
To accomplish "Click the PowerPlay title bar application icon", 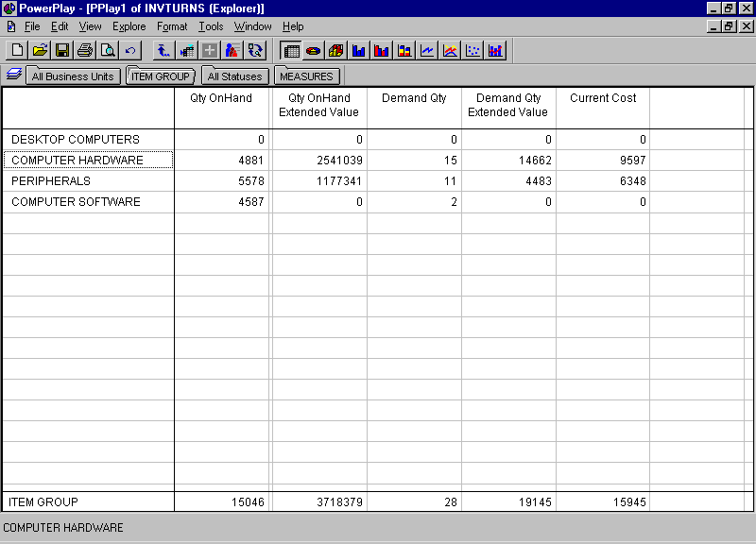I will [9, 8].
